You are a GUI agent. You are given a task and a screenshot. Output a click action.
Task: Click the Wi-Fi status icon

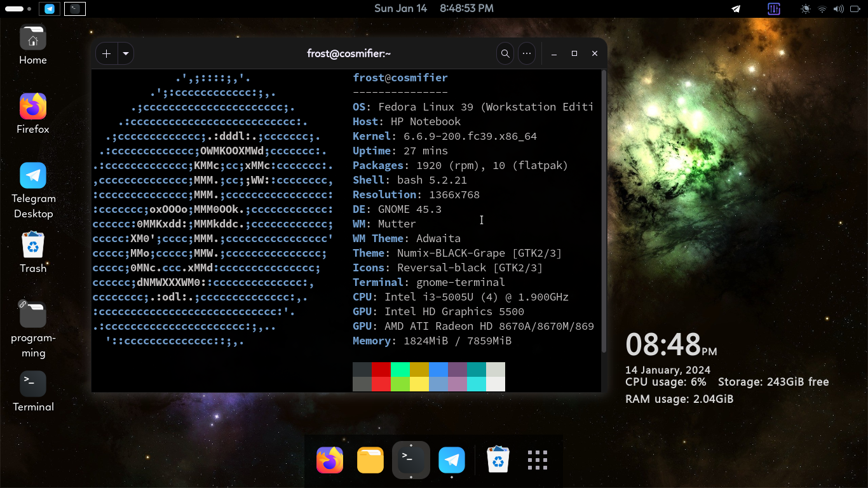click(x=822, y=9)
